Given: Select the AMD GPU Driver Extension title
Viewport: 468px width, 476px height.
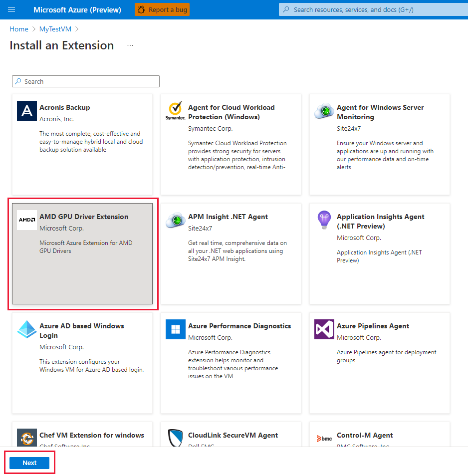Looking at the screenshot, I should click(84, 217).
